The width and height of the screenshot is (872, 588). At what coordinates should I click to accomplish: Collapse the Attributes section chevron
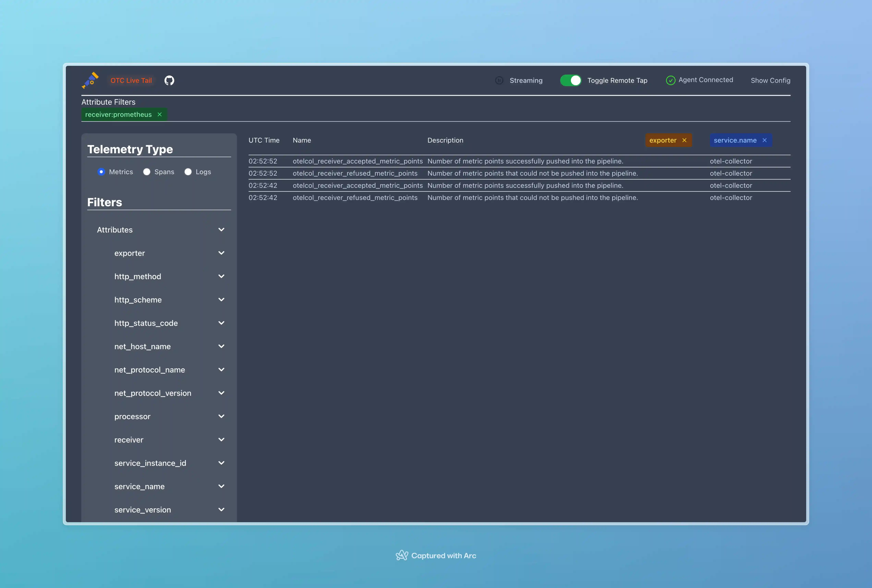coord(221,230)
